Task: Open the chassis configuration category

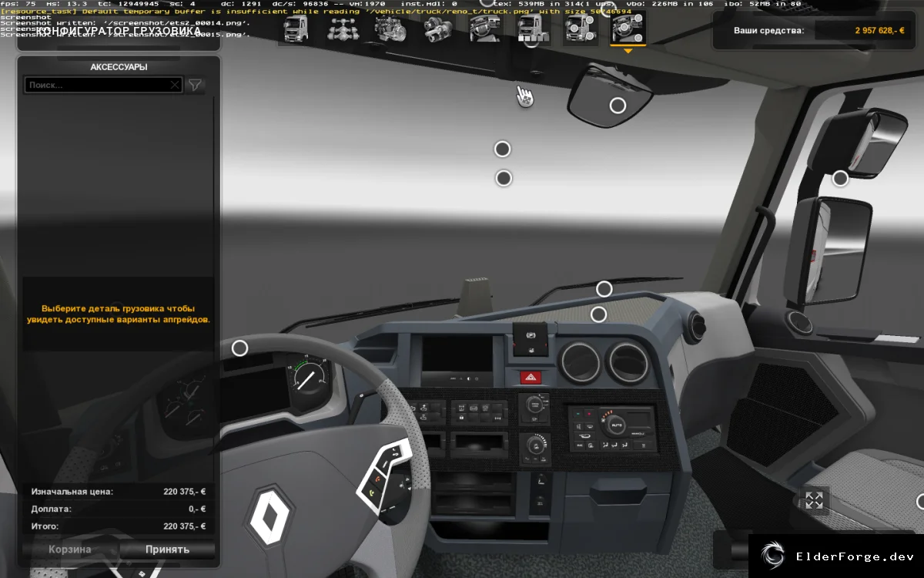Action: 343,29
